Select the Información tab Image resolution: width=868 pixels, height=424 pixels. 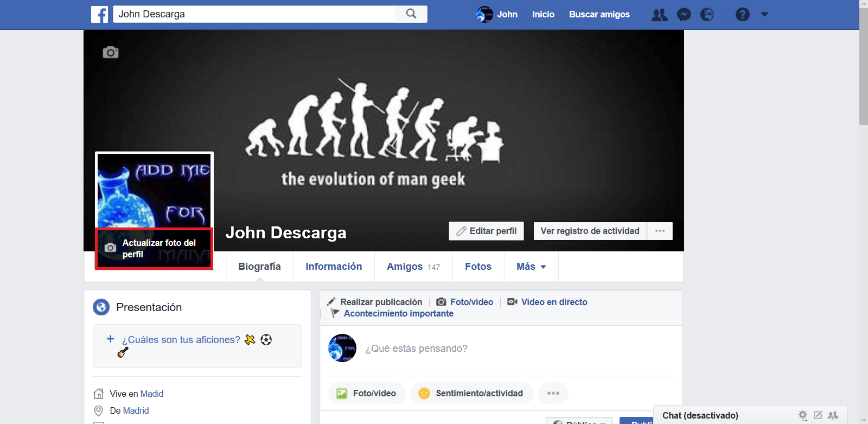[x=334, y=267]
